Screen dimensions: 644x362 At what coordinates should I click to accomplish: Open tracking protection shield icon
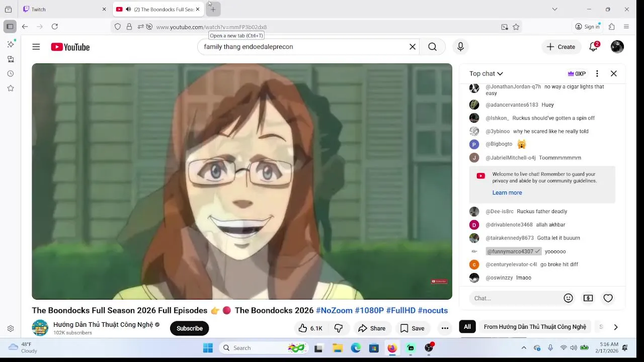118,27
